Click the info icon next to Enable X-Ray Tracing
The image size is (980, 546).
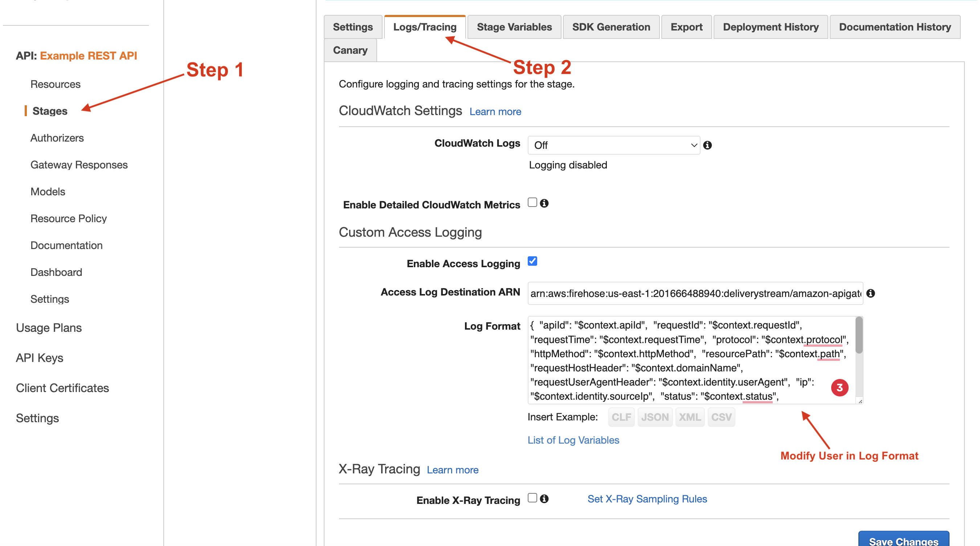click(x=544, y=499)
